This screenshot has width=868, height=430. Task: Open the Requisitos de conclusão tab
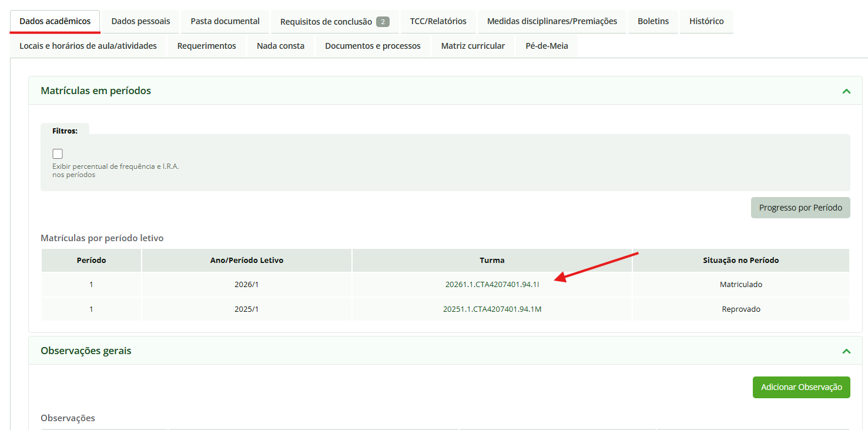[x=326, y=22]
